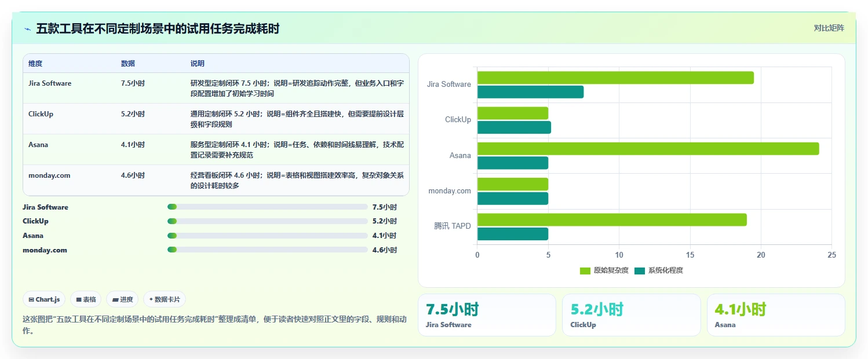Click the 服务型定制闭环 description text

tap(297, 149)
